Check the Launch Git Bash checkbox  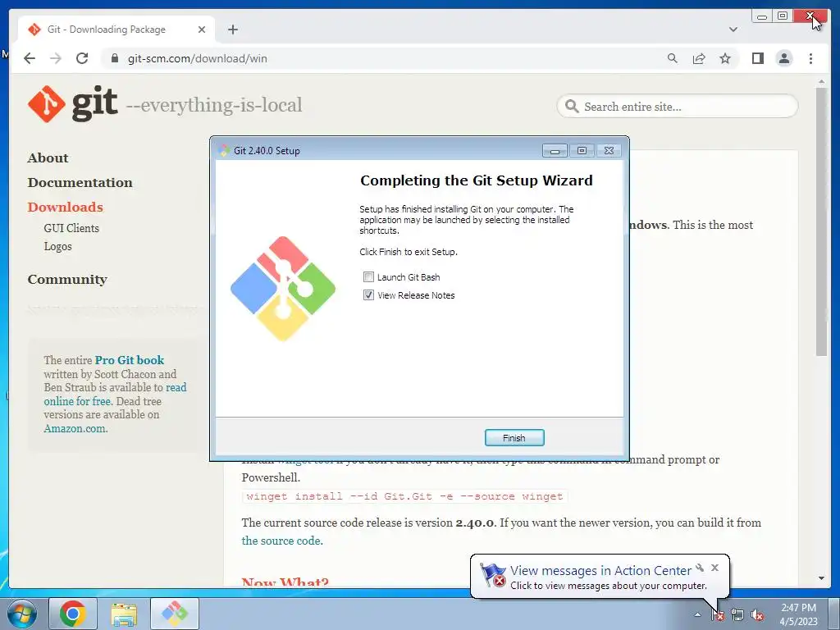pyautogui.click(x=368, y=277)
